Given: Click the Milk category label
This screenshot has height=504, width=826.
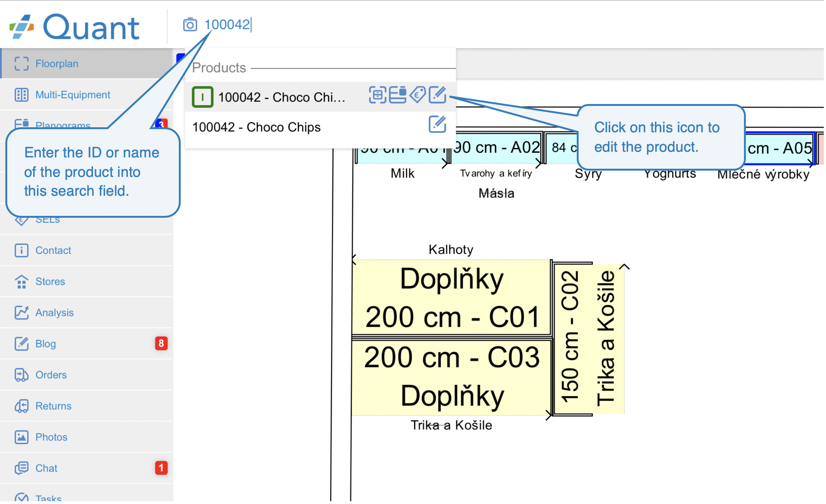Looking at the screenshot, I should (403, 173).
